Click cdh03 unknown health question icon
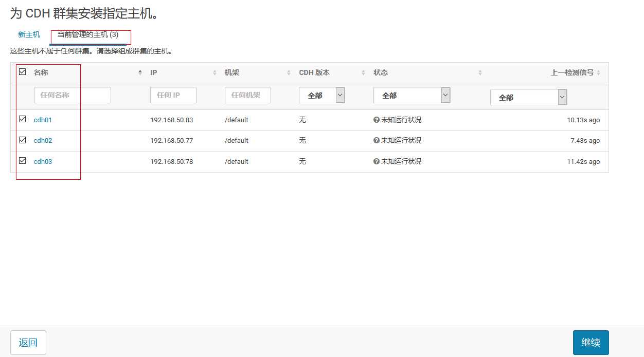This screenshot has width=644, height=357. click(377, 161)
